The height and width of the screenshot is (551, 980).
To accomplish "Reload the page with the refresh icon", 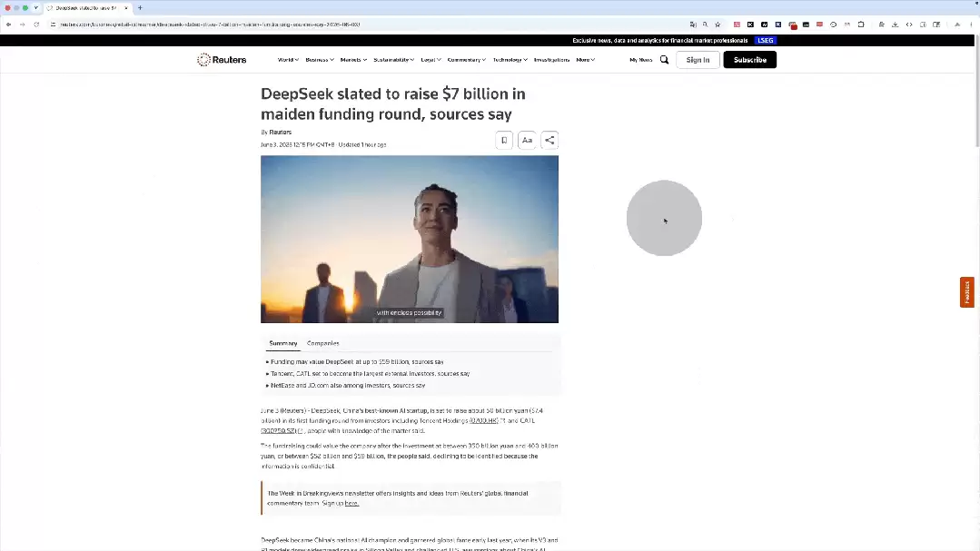I will (x=36, y=25).
